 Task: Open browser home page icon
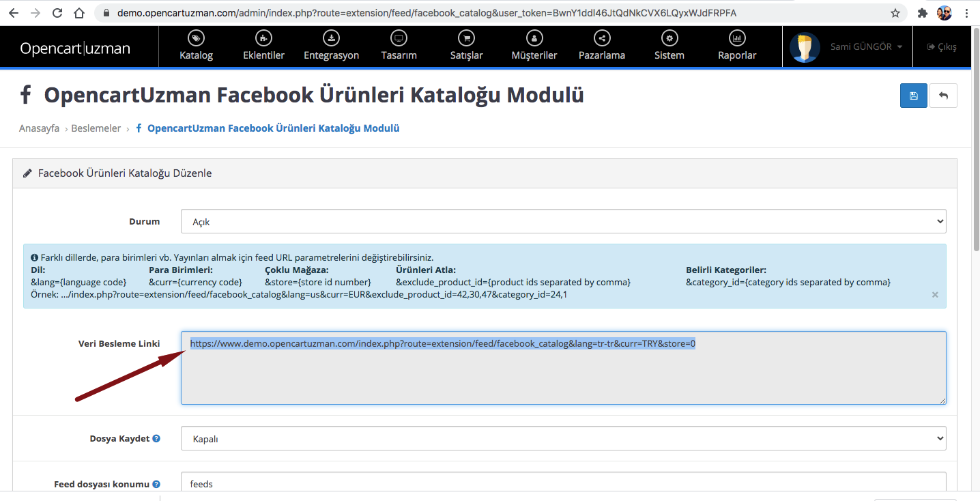coord(79,13)
